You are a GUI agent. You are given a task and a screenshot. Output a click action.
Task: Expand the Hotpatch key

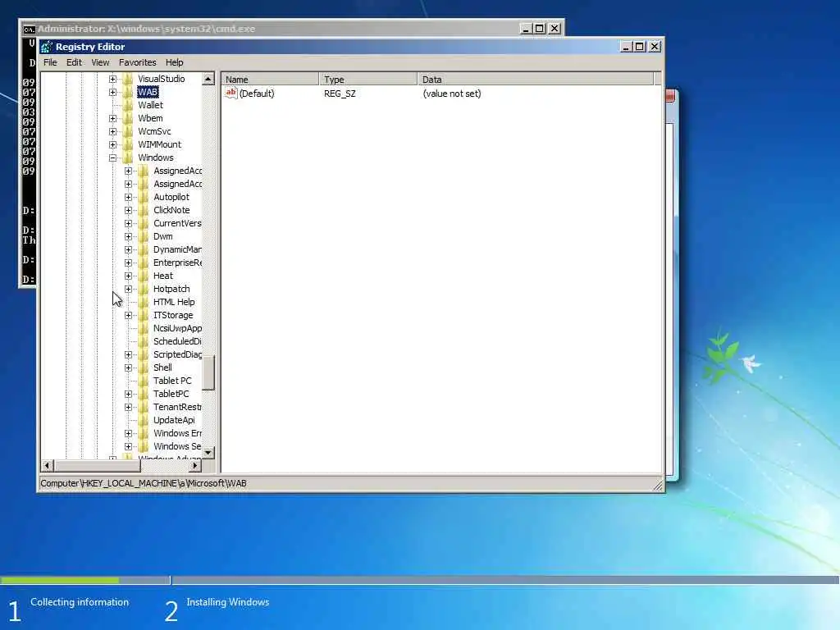click(x=128, y=290)
